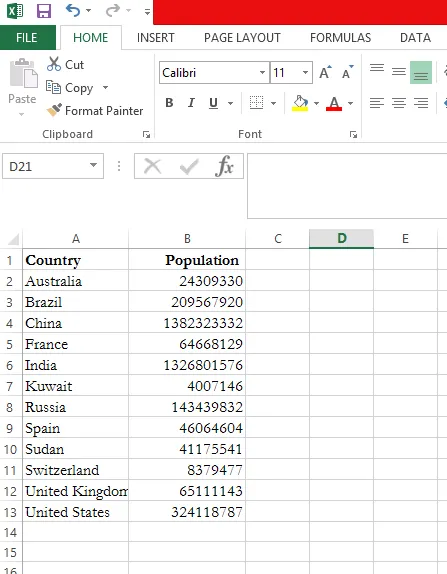Expand the Paste options arrow

pyautogui.click(x=22, y=114)
